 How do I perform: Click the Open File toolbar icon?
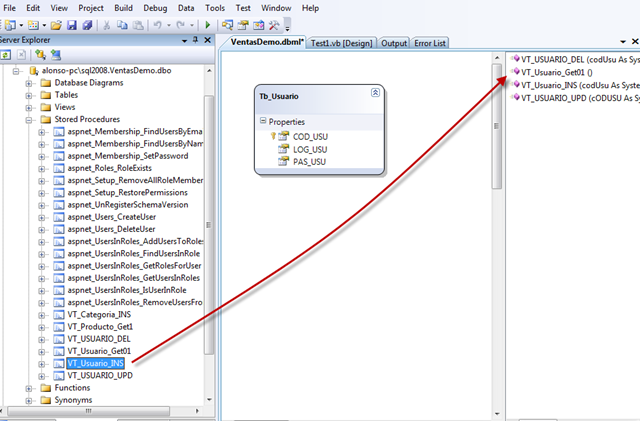(x=56, y=25)
